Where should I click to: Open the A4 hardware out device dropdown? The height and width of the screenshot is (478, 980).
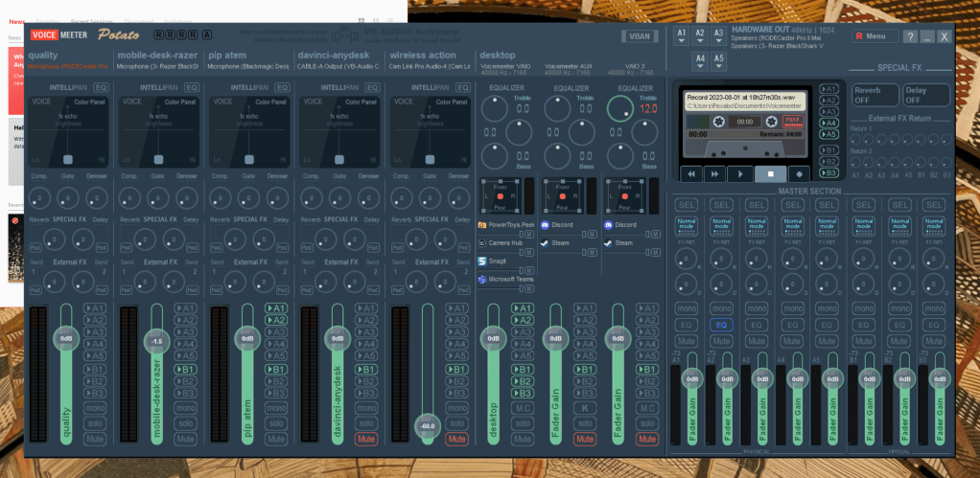coord(700,61)
